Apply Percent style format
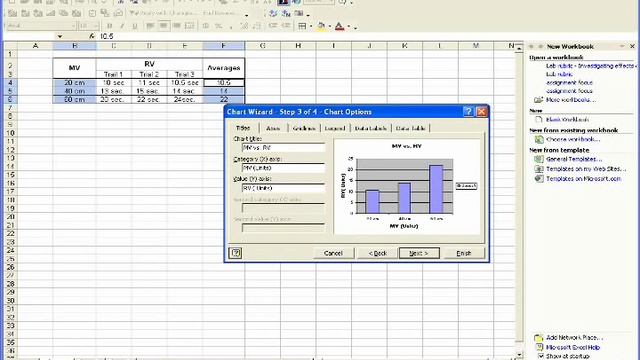 [219, 26]
